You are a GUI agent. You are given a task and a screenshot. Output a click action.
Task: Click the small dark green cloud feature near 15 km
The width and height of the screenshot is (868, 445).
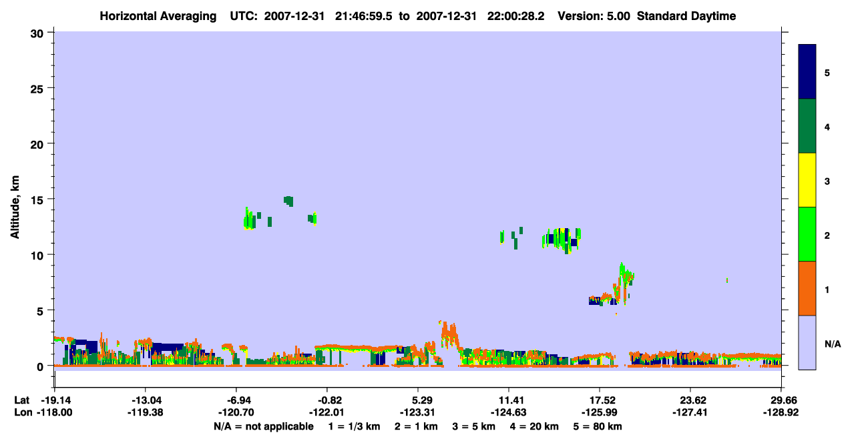point(288,200)
